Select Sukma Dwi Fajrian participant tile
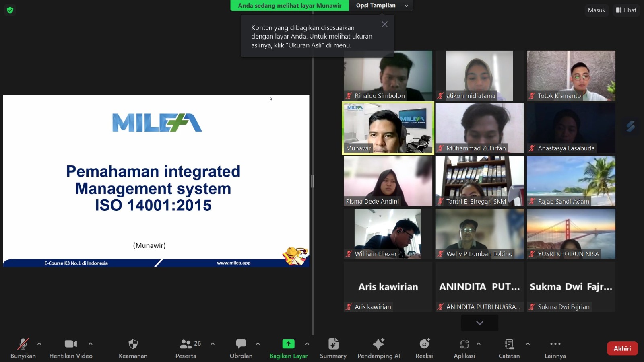The height and width of the screenshot is (362, 644). [x=571, y=287]
